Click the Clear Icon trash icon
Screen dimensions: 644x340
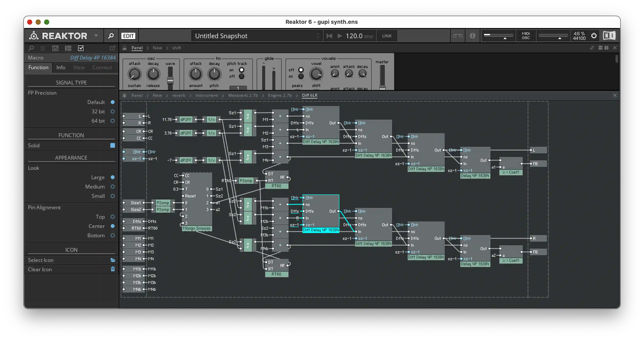113,269
